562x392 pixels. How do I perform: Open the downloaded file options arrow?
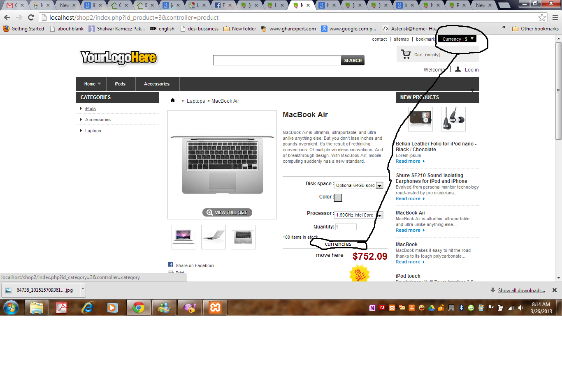(x=83, y=289)
